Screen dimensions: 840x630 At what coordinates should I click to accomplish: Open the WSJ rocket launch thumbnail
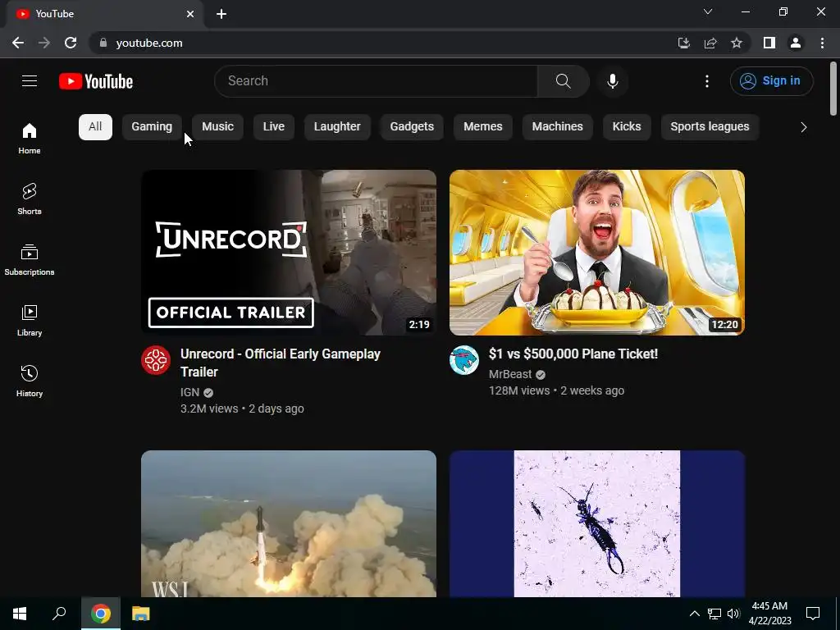pos(289,524)
